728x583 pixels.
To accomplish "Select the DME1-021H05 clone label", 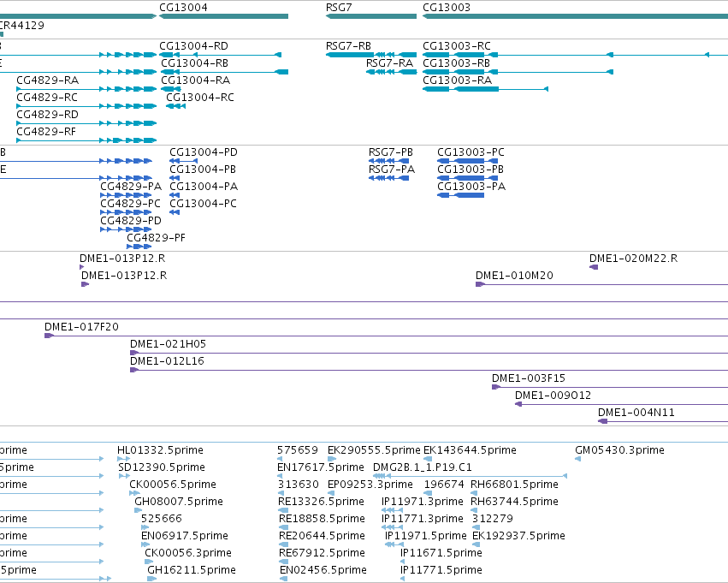I will coord(168,345).
